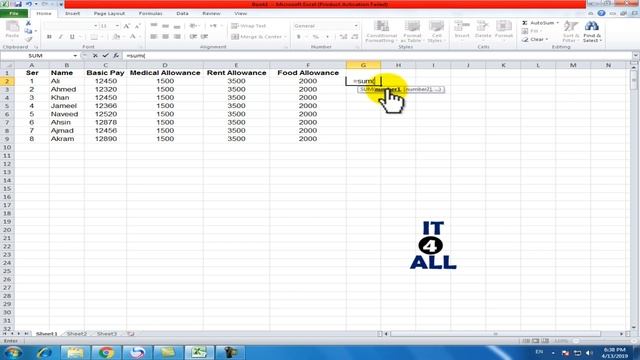Image resolution: width=640 pixels, height=360 pixels.
Task: Select the Basic Pay header cell
Action: [105, 73]
